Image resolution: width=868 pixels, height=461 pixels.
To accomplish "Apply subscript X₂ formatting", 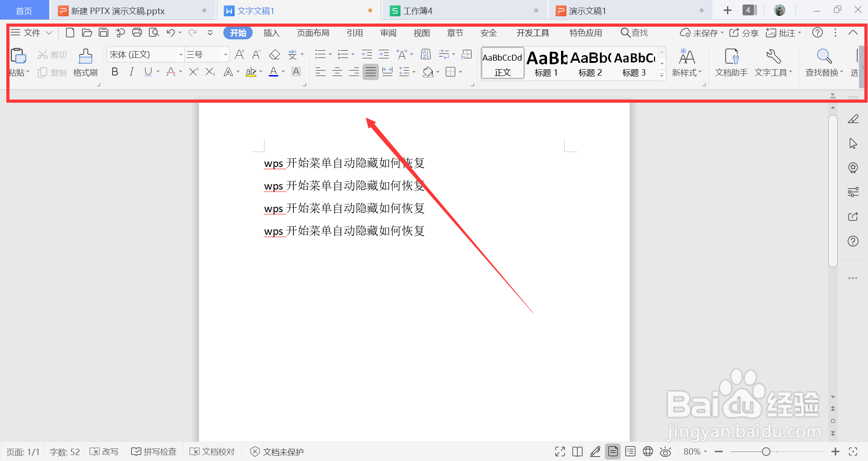I will [x=210, y=71].
